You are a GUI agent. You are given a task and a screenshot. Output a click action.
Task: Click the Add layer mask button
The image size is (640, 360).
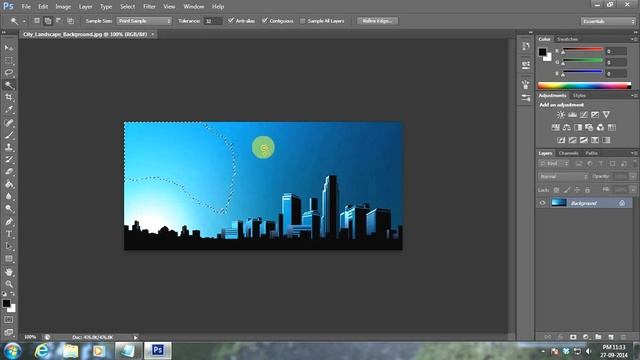573,337
